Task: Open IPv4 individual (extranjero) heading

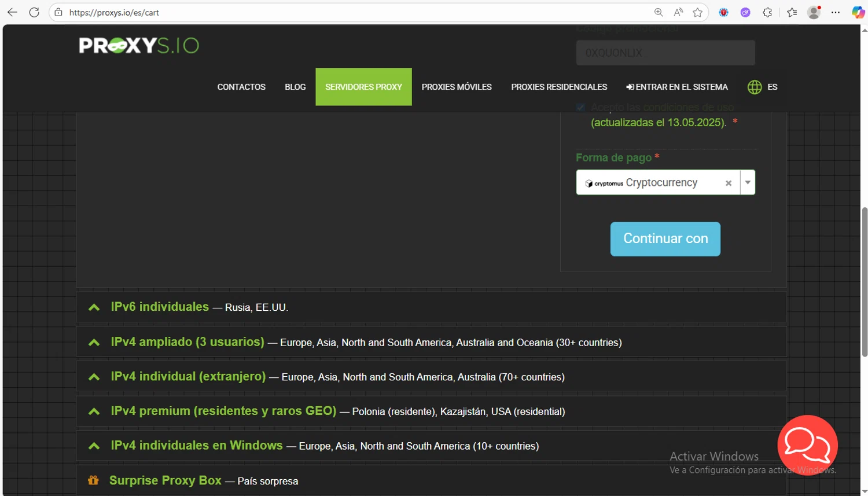Action: pos(188,376)
